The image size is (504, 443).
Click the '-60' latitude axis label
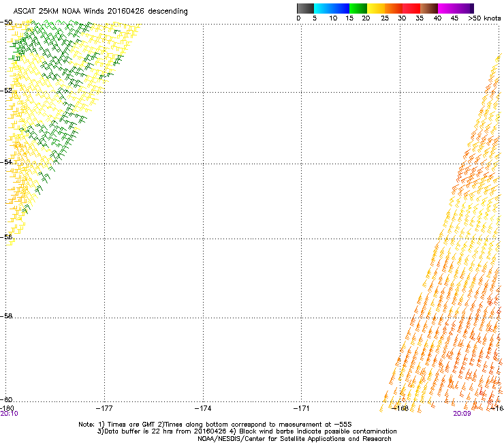click(6, 399)
